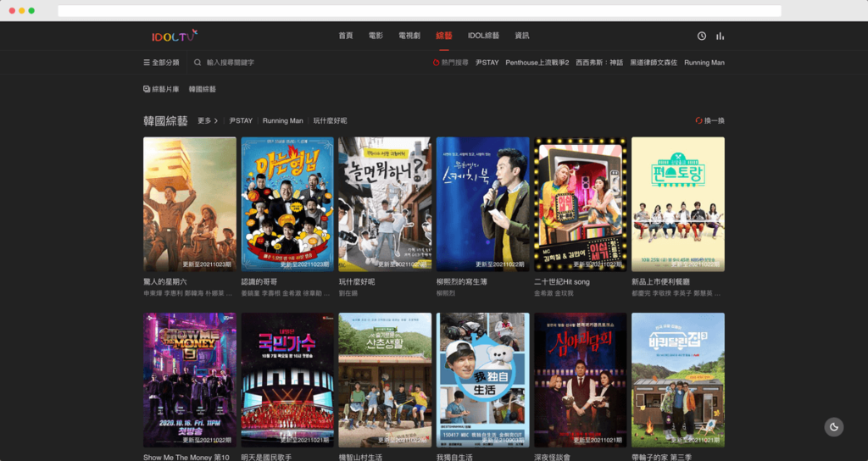Open 深夜怪談會 poster
Screen dimensions: 868x461
click(581, 380)
